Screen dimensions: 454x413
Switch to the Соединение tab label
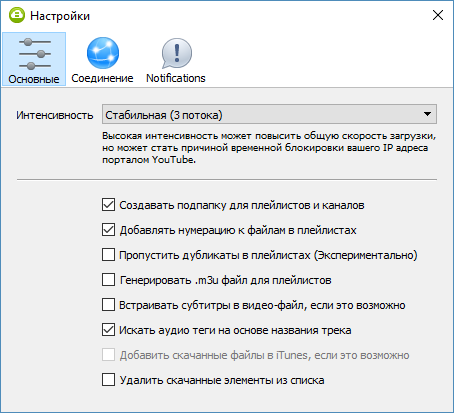pos(102,78)
